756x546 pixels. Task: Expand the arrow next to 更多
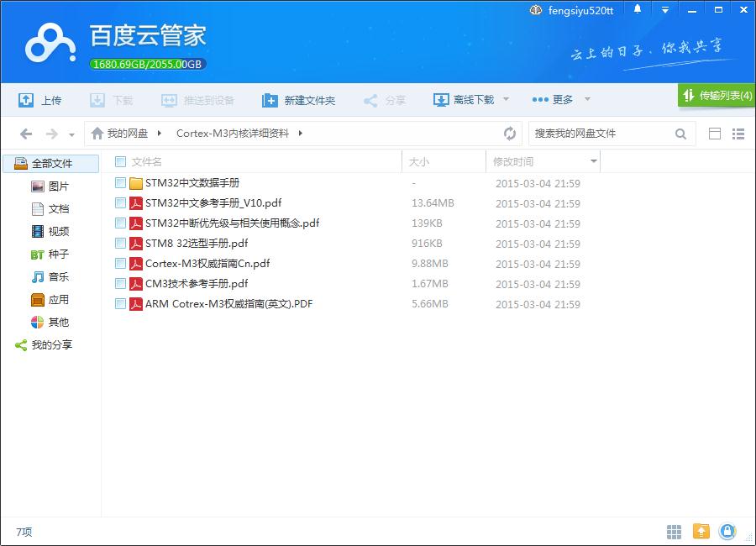(x=587, y=99)
